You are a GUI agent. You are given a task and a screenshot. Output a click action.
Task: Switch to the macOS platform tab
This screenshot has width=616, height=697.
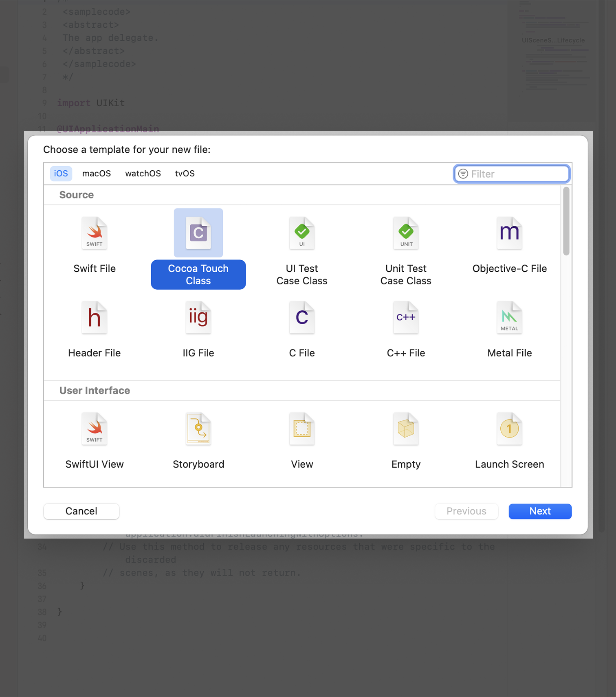pyautogui.click(x=97, y=174)
